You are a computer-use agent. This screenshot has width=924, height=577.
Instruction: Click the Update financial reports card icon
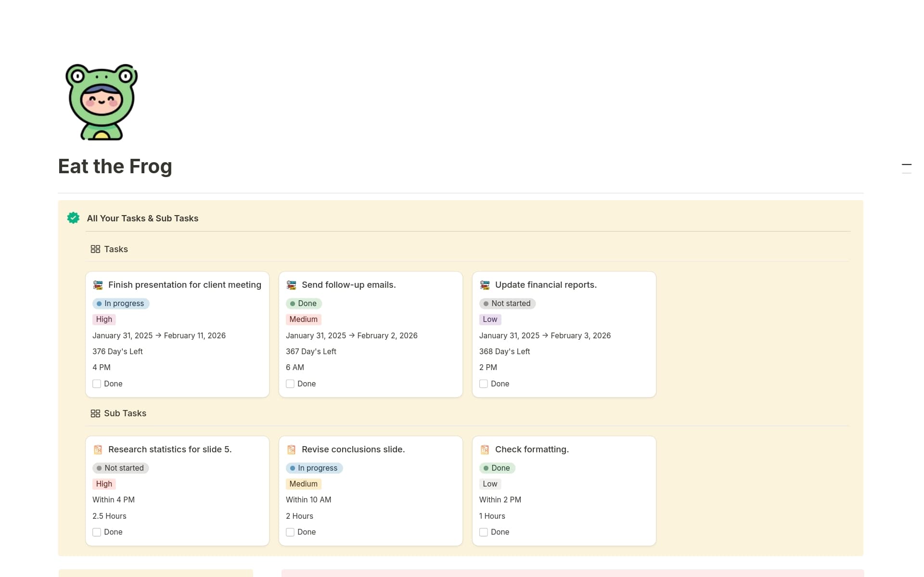point(485,285)
